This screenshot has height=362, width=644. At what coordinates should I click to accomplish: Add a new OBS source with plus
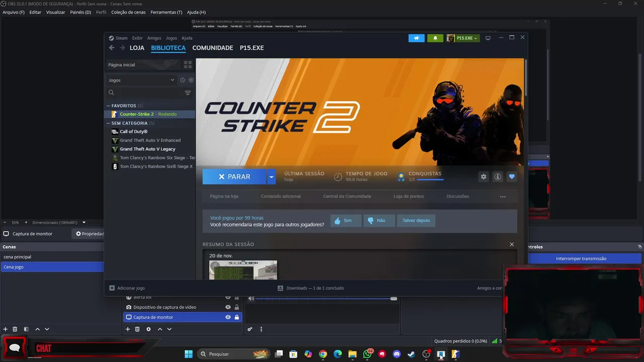tap(128, 329)
